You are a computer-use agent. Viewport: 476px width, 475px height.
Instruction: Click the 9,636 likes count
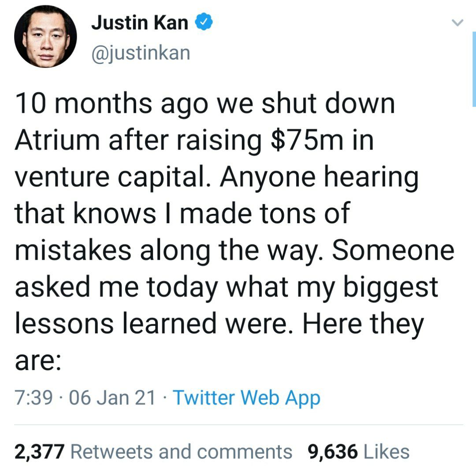coord(332,452)
